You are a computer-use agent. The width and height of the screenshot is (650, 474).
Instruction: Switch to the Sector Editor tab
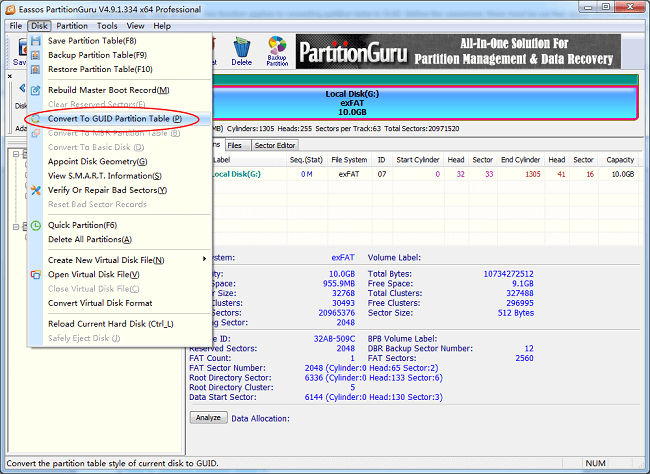click(x=275, y=145)
